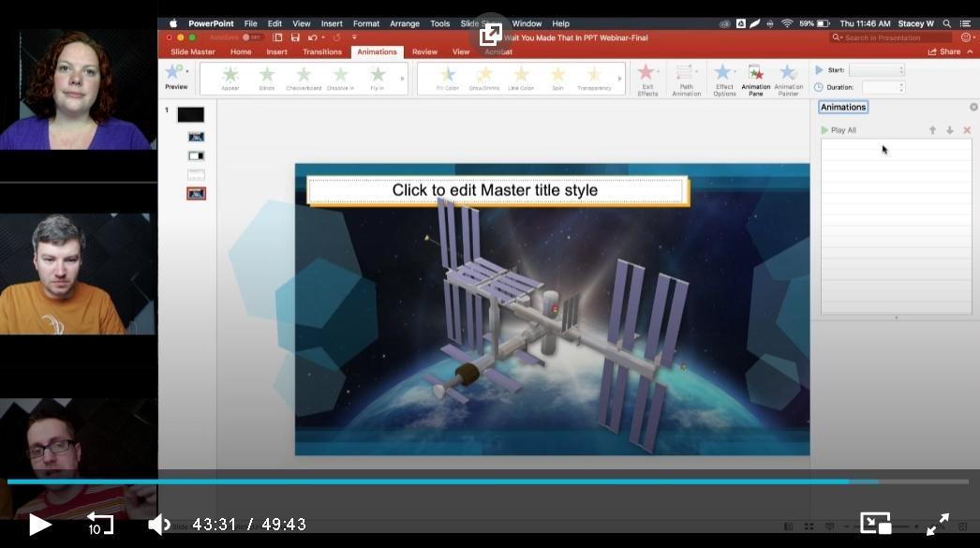Open the Preview dropdown arrow

point(187,71)
